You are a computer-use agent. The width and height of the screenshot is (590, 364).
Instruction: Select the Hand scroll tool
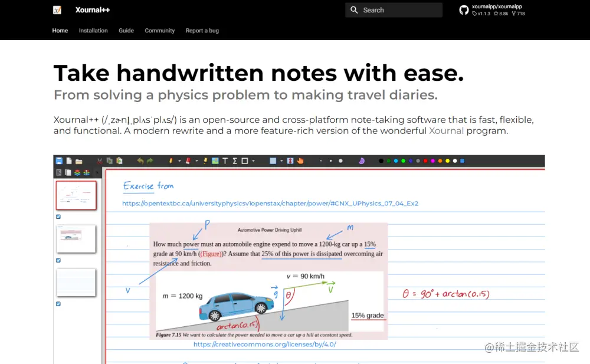pyautogui.click(x=300, y=160)
